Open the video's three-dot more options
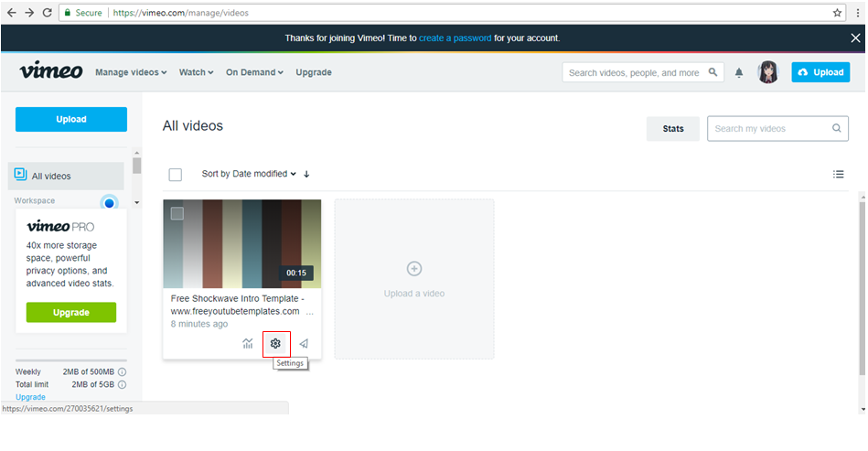Screen dimensions: 868x451 coord(310,313)
